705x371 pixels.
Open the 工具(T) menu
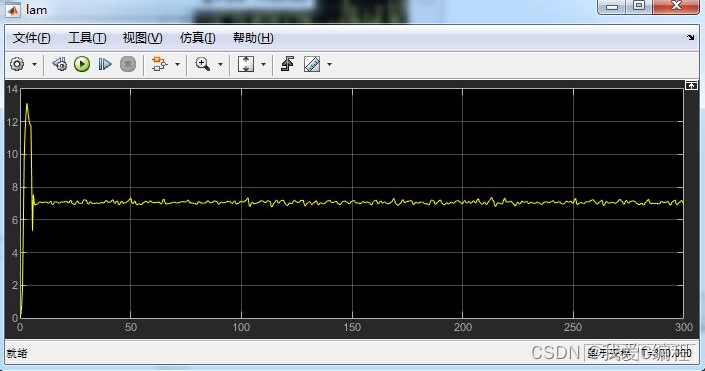(87, 38)
